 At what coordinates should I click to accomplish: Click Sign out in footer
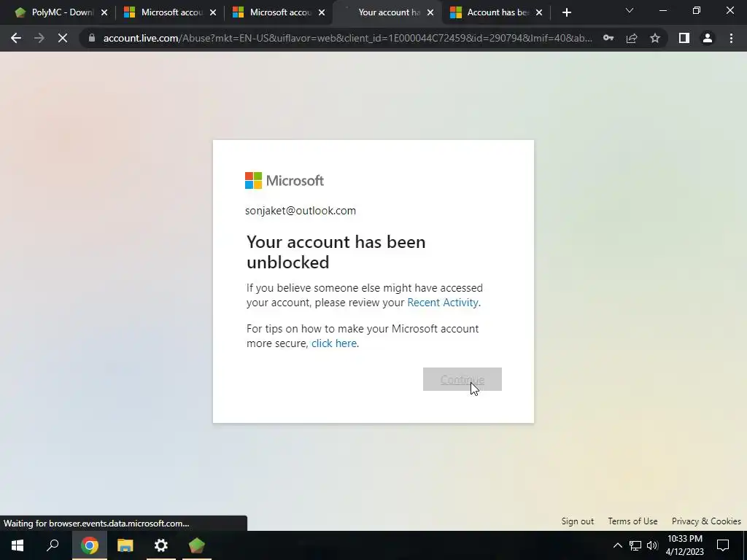point(578,521)
